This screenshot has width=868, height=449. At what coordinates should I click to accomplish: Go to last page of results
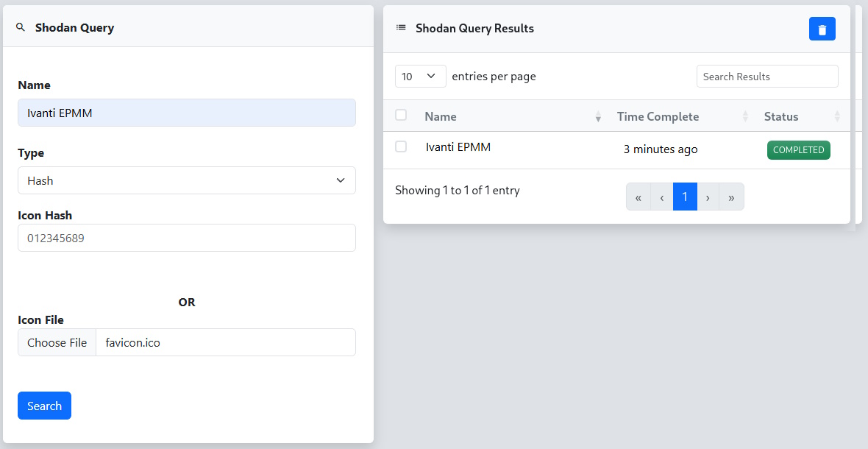point(731,197)
